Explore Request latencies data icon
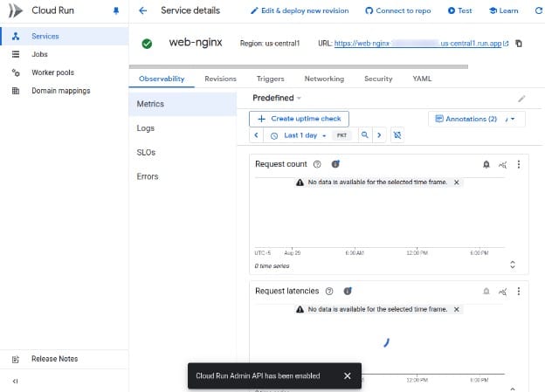 tap(502, 292)
